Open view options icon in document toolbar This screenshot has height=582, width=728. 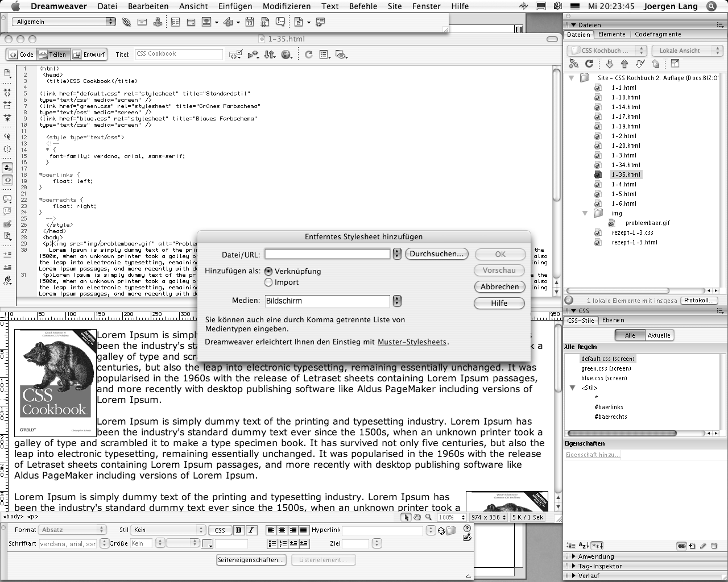coord(325,55)
